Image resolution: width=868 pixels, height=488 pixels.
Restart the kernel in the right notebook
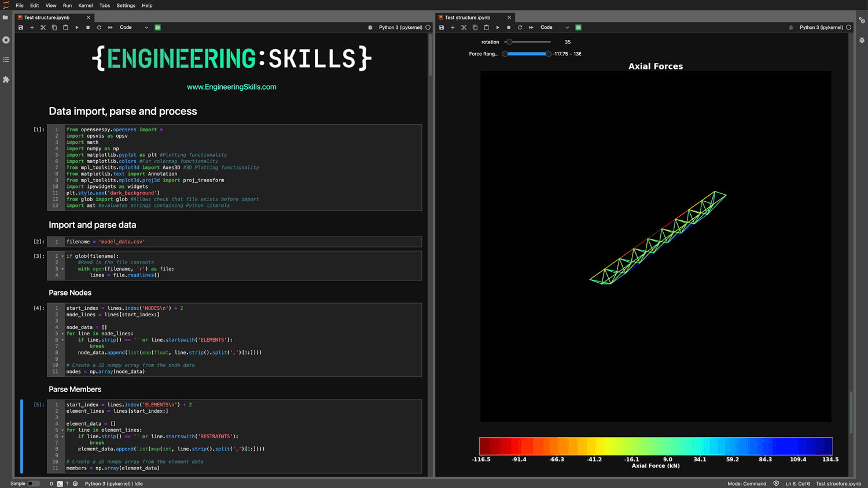coord(520,27)
